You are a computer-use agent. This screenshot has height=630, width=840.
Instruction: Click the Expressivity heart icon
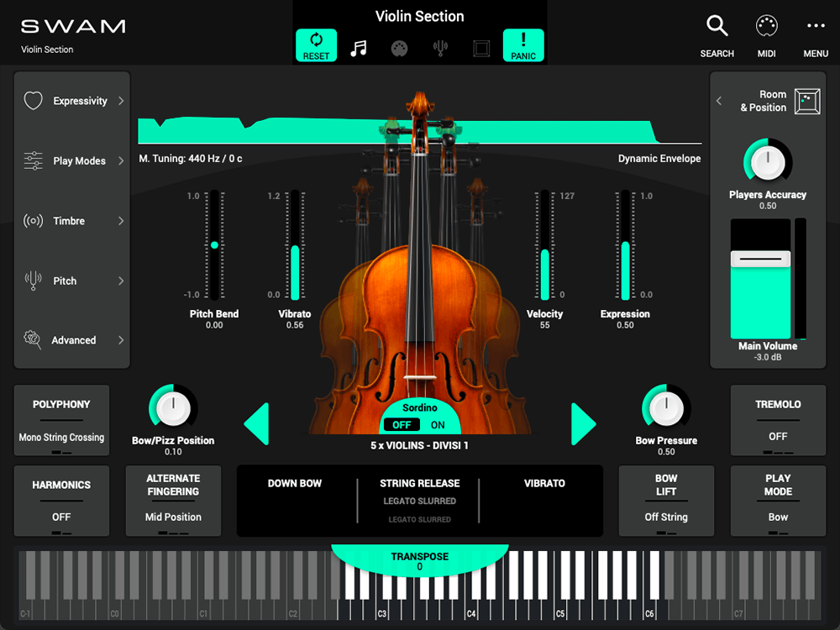pyautogui.click(x=34, y=100)
